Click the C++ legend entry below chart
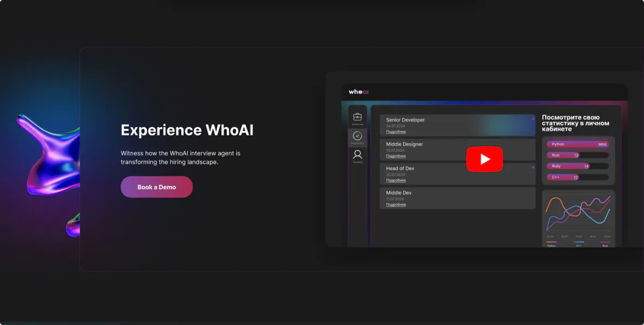Viewport: 644px width, 325px height. coord(579,244)
